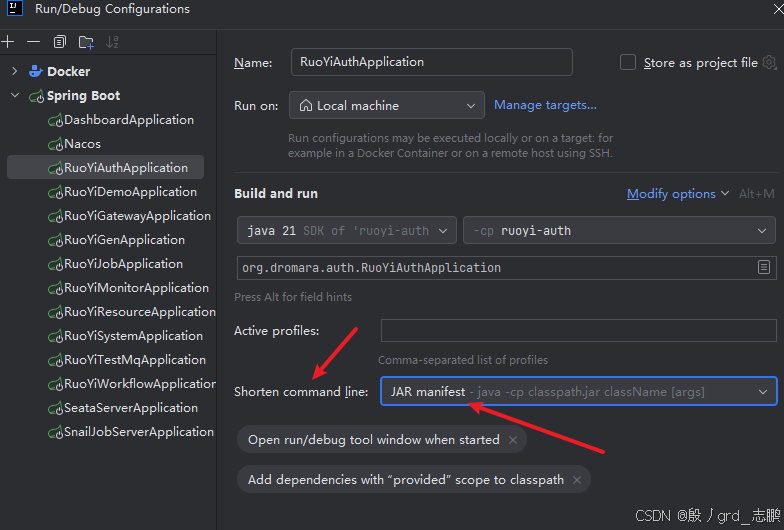Click the expand icon in main class field
The width and height of the screenshot is (784, 530).
pyautogui.click(x=764, y=268)
